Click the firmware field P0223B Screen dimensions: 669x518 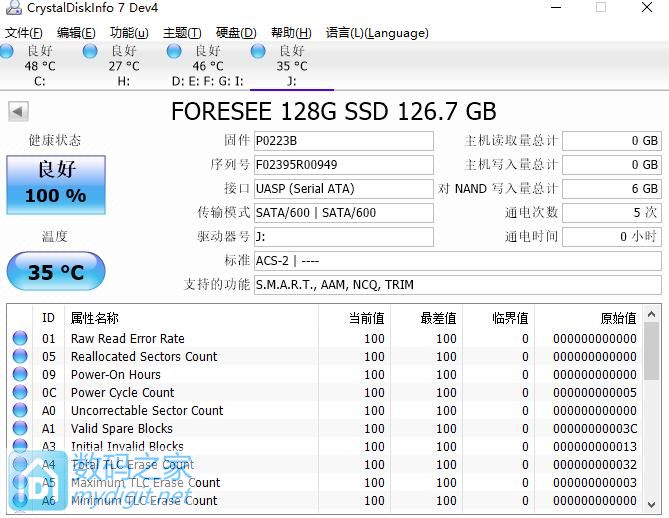click(x=343, y=141)
